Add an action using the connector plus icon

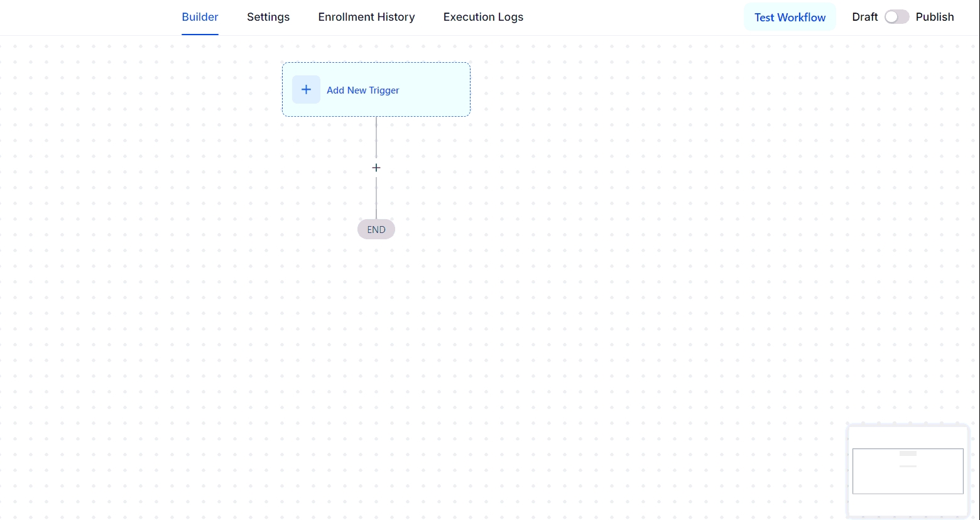[x=376, y=168]
